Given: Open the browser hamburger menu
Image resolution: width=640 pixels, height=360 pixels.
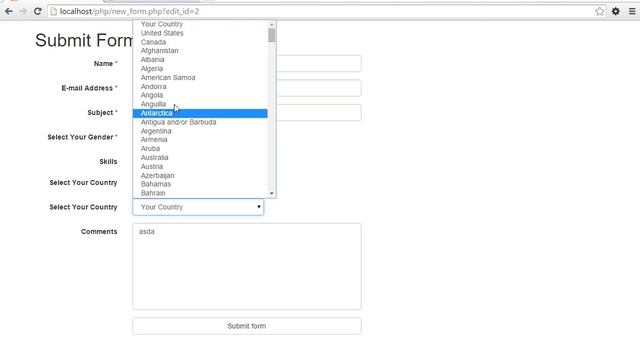Looking at the screenshot, I should [x=632, y=11].
